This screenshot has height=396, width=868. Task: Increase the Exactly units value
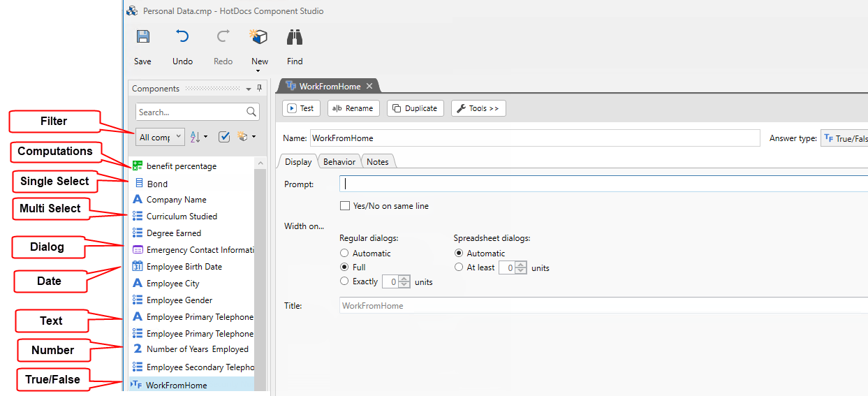coord(404,279)
